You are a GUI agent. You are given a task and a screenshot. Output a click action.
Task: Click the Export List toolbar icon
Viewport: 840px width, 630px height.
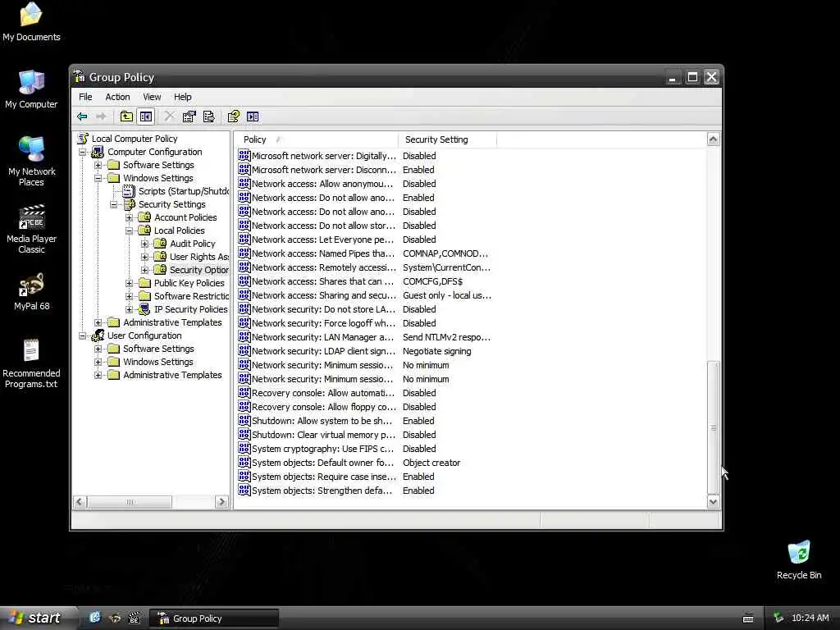(x=209, y=116)
